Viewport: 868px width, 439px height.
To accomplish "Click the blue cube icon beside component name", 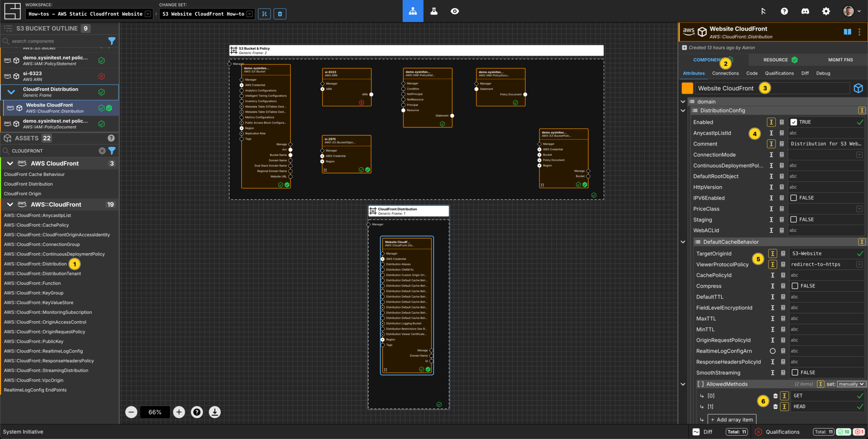I will tap(858, 88).
